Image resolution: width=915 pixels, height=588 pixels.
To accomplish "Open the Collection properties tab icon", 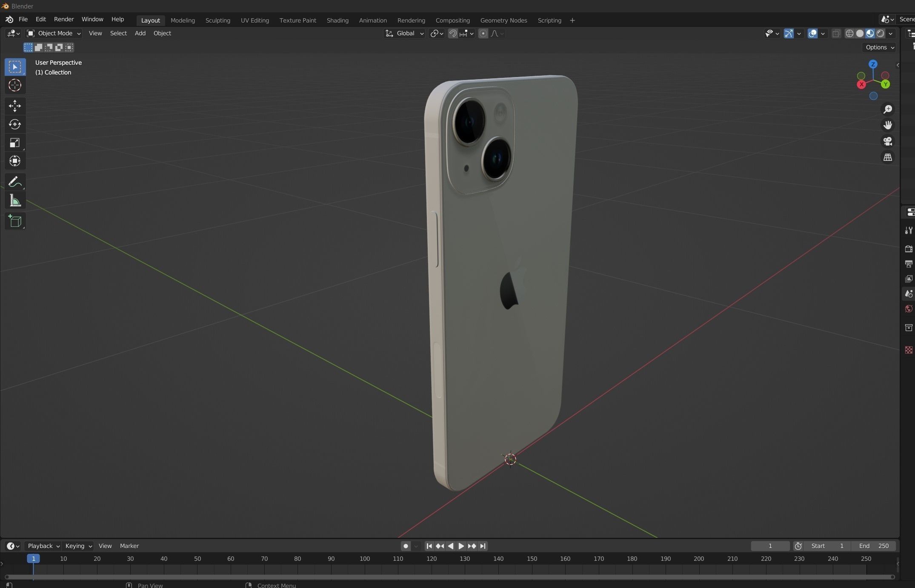I will [909, 328].
